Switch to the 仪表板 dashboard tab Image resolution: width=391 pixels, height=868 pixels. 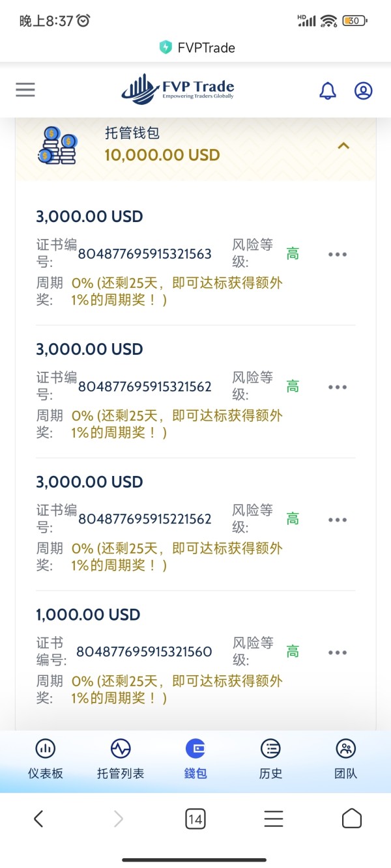click(x=46, y=759)
